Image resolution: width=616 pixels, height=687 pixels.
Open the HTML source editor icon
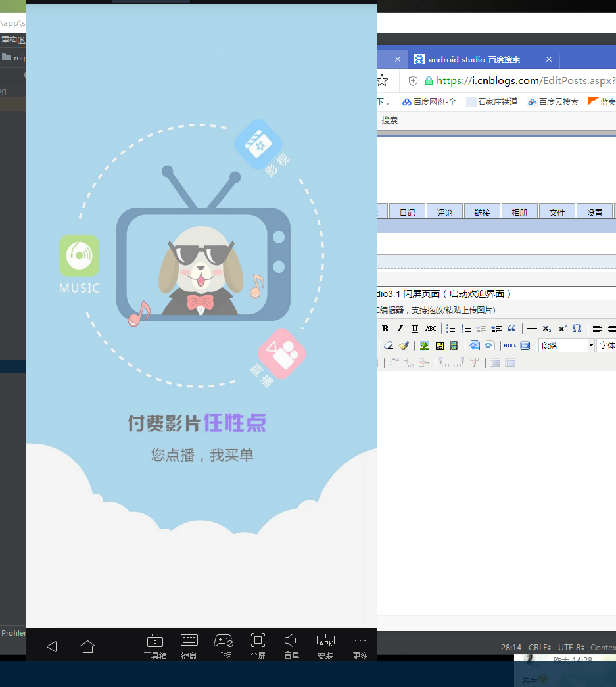509,345
